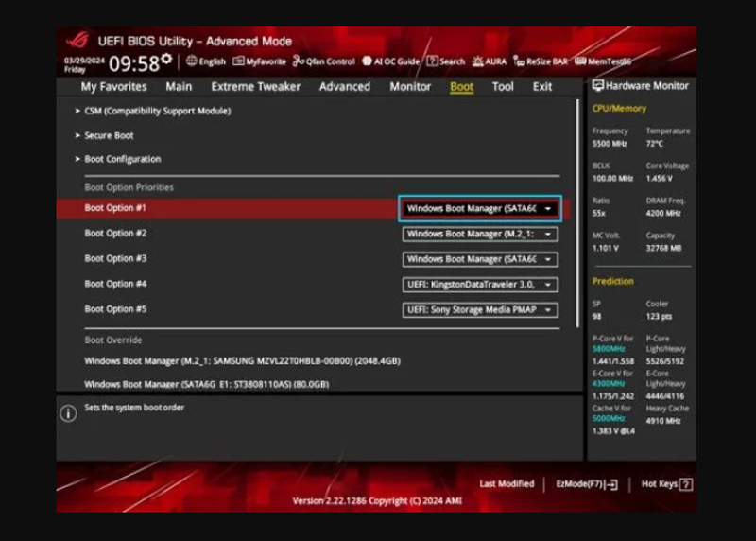Launch MemTest86 from the toolbar
The height and width of the screenshot is (541, 756).
click(x=605, y=61)
